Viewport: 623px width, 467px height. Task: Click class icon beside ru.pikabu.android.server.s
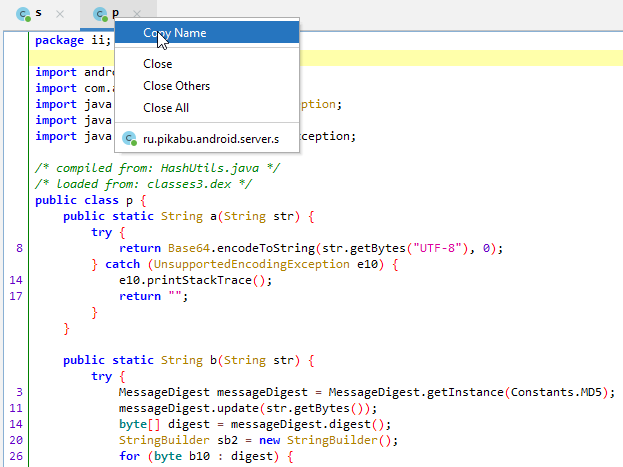128,137
